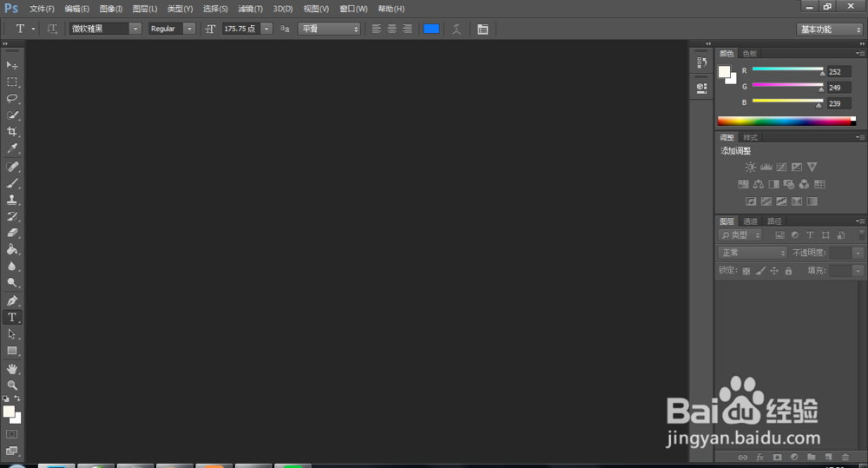Open the blend mode dropdown 正常

pyautogui.click(x=753, y=253)
